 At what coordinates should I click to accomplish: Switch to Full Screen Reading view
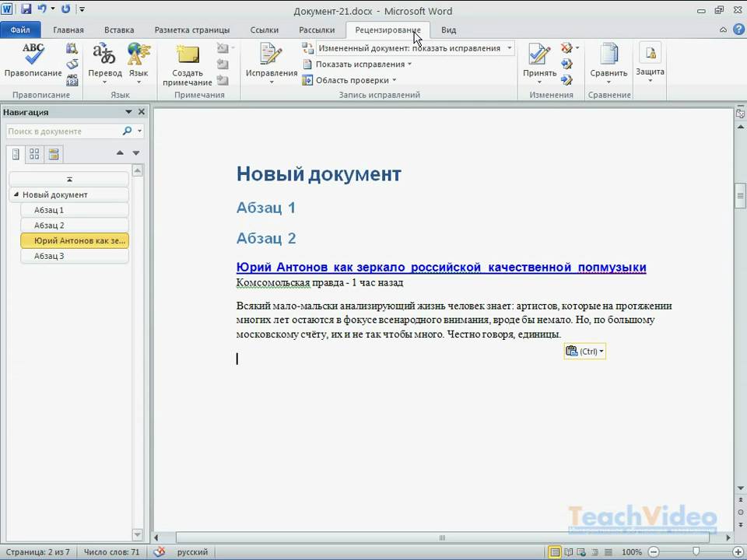click(x=568, y=552)
